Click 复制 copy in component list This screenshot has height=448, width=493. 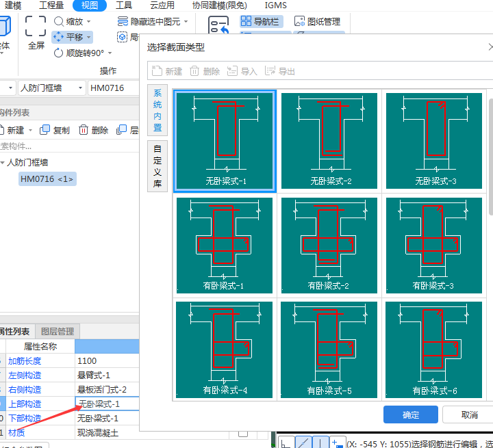[x=55, y=130]
